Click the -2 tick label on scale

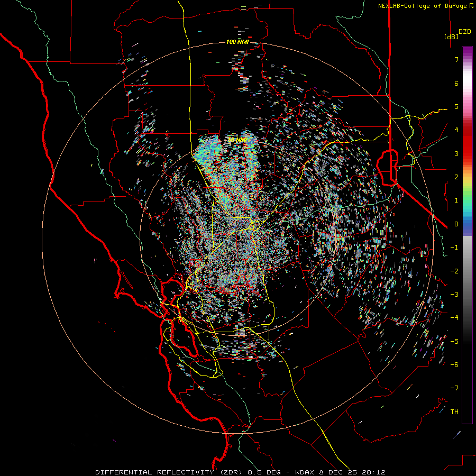[x=454, y=271]
